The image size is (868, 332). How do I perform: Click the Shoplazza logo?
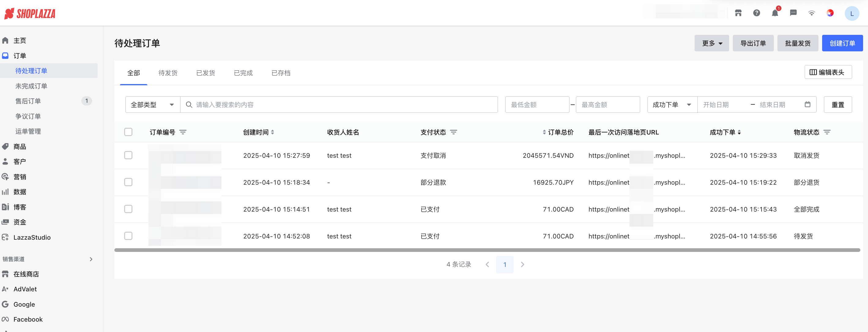pyautogui.click(x=30, y=13)
